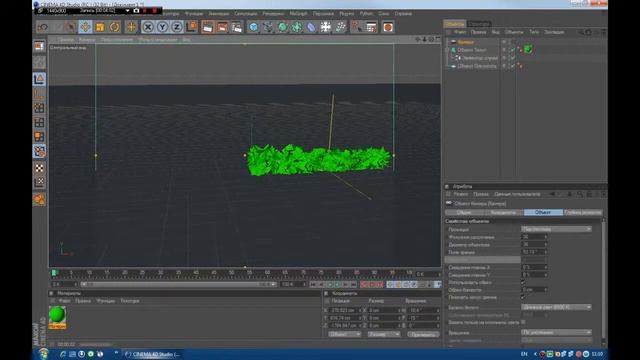Screen dimensions: 640x360
Task: Click the position X coordinate field
Action: tap(345, 310)
